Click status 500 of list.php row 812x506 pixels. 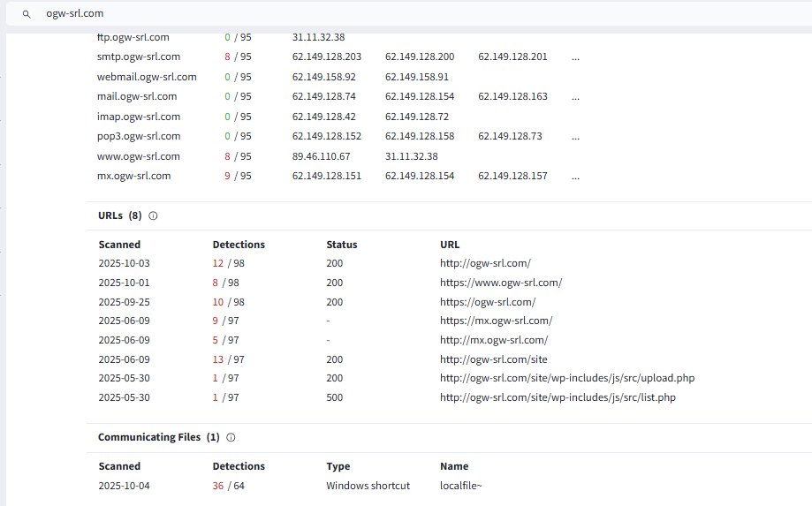click(335, 397)
